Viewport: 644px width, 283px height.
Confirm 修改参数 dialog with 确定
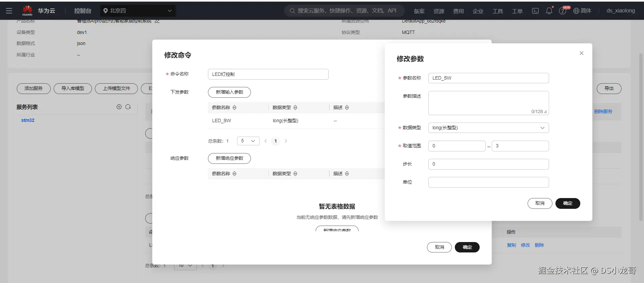click(x=568, y=203)
